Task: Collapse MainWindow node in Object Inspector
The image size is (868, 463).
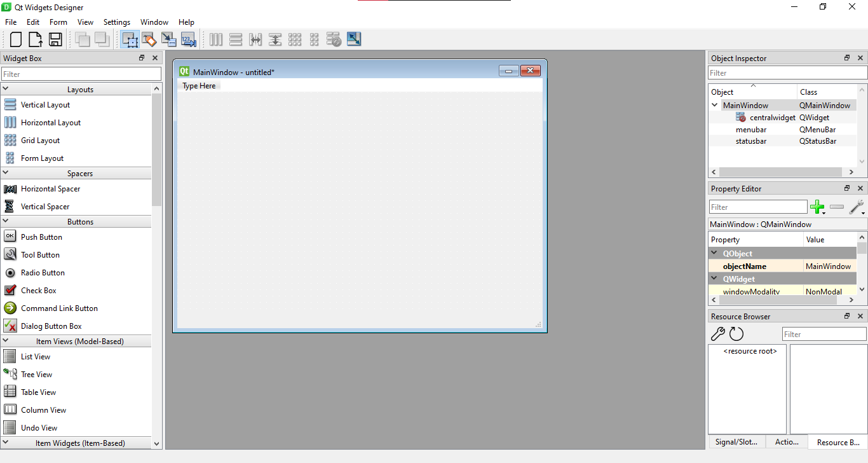Action: click(715, 106)
